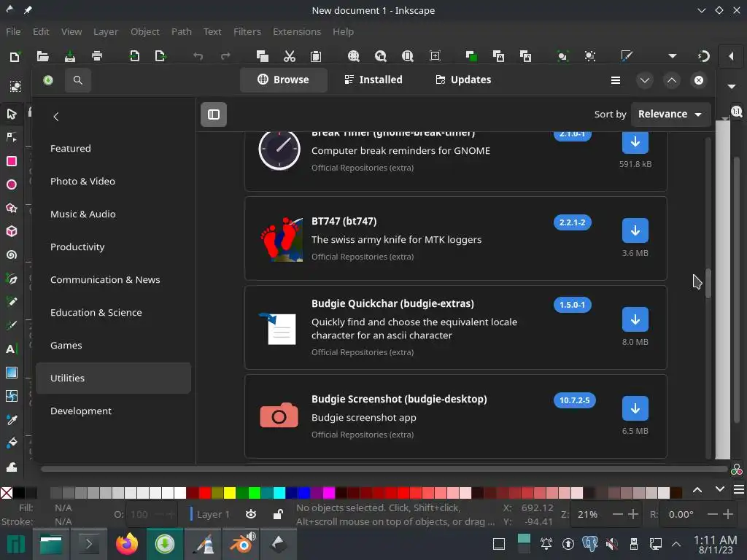The width and height of the screenshot is (747, 560).
Task: Toggle the sidebar panel view button
Action: (x=214, y=114)
